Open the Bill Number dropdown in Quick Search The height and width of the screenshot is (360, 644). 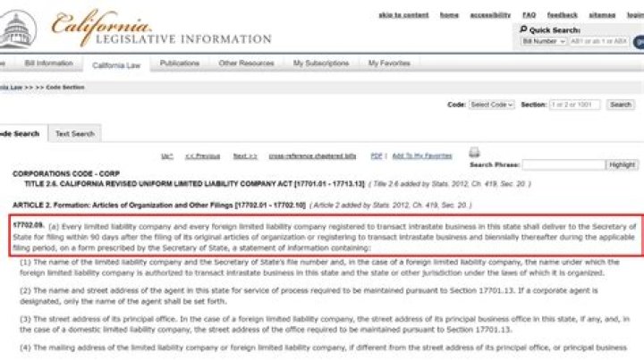543,42
